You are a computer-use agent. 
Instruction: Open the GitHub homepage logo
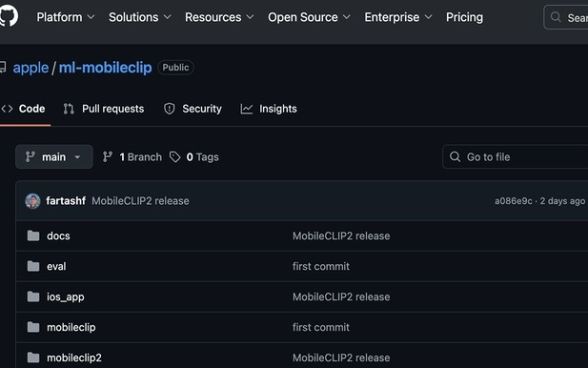pos(9,16)
